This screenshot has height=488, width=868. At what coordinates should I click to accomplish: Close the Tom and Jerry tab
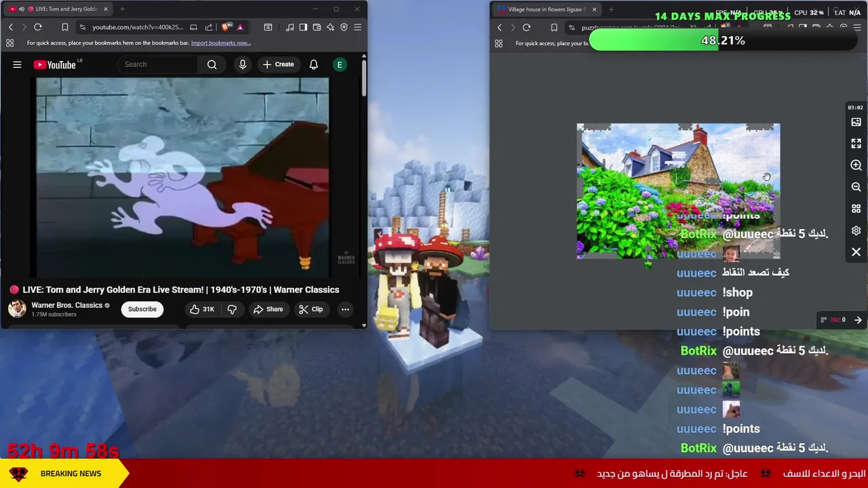pyautogui.click(x=105, y=9)
